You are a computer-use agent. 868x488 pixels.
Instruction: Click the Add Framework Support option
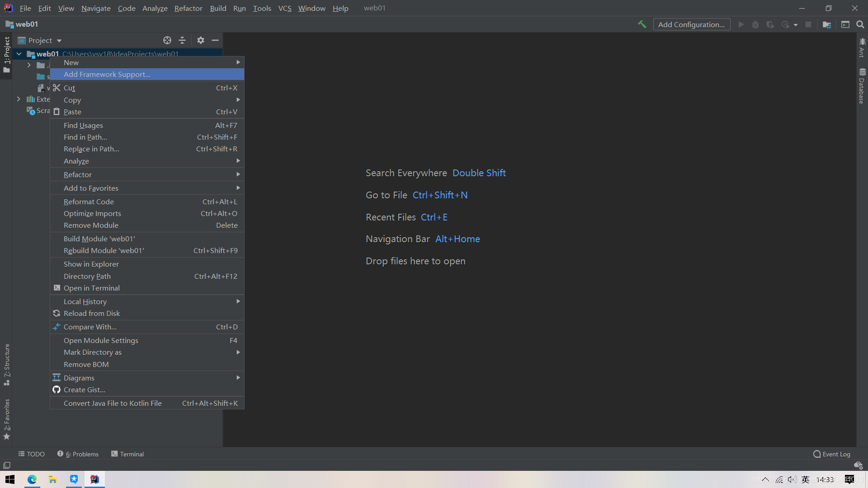[x=107, y=74]
